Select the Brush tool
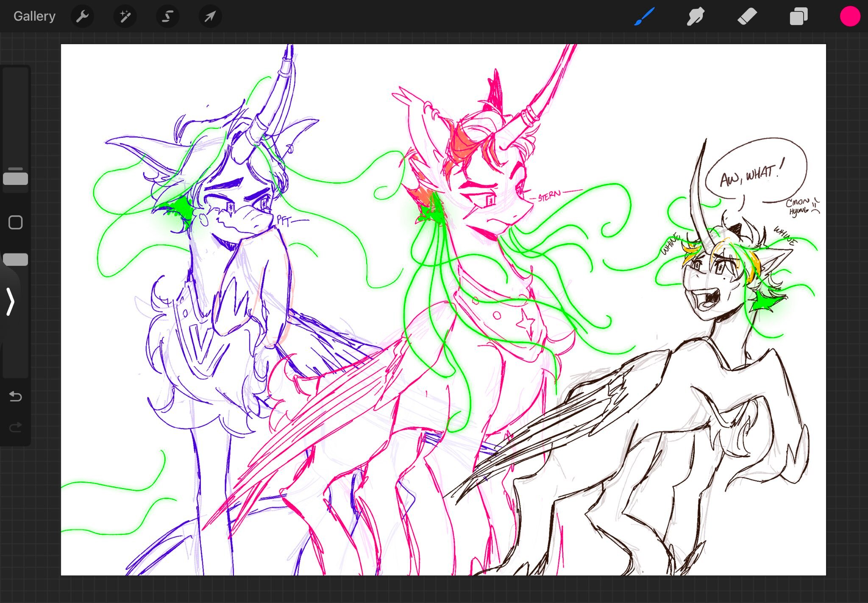Screen dimensions: 868x603 pyautogui.click(x=644, y=17)
